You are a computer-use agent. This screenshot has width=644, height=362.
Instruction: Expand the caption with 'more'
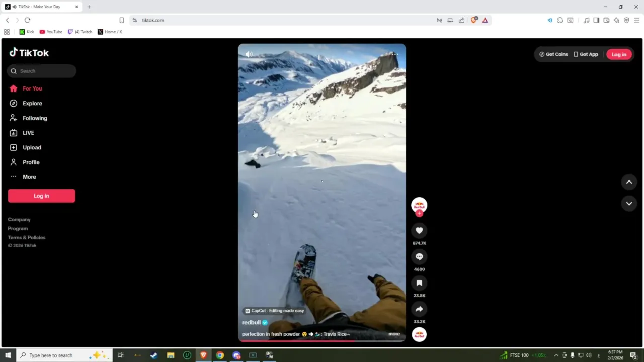click(394, 334)
